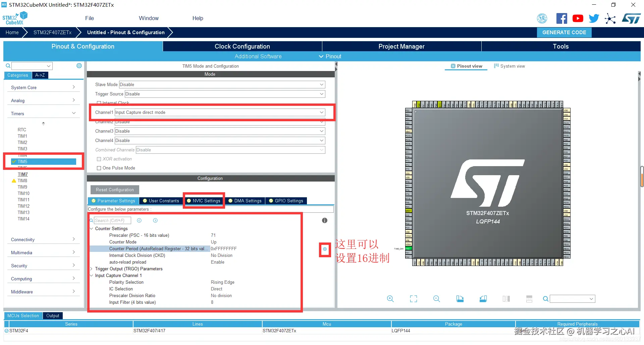Click the 10-year anniversary badge icon

click(x=542, y=18)
